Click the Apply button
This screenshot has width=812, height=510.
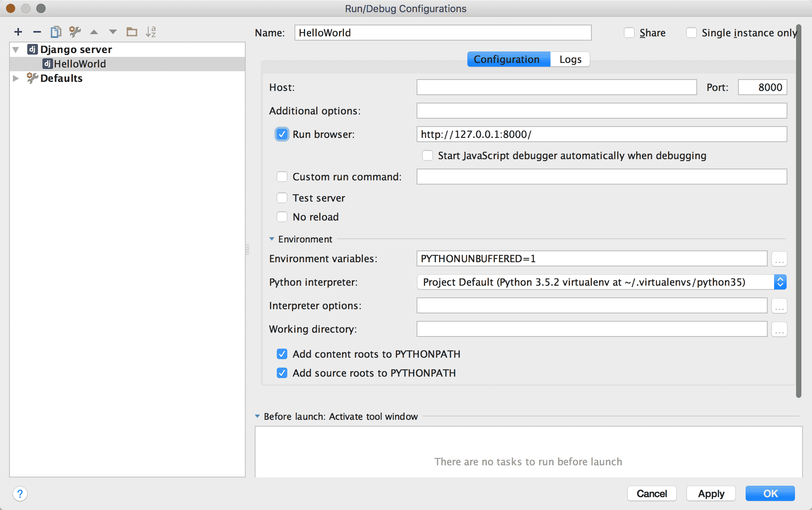coord(711,494)
